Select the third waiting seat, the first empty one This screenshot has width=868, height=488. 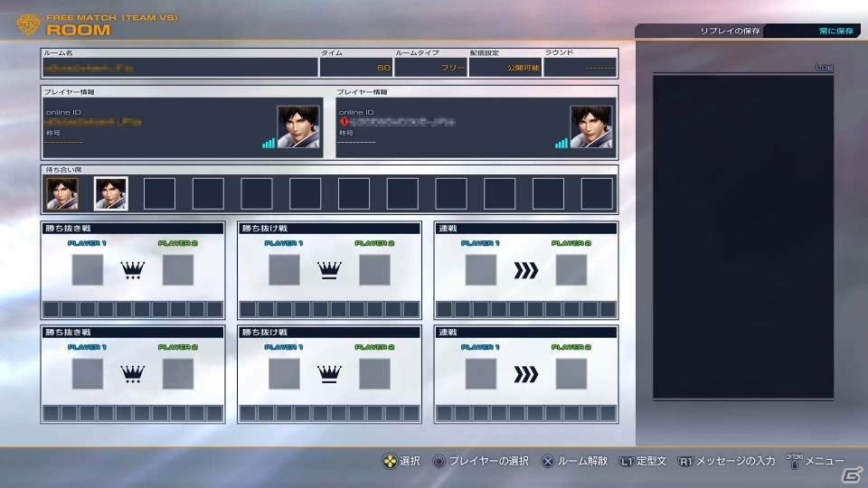click(x=159, y=193)
